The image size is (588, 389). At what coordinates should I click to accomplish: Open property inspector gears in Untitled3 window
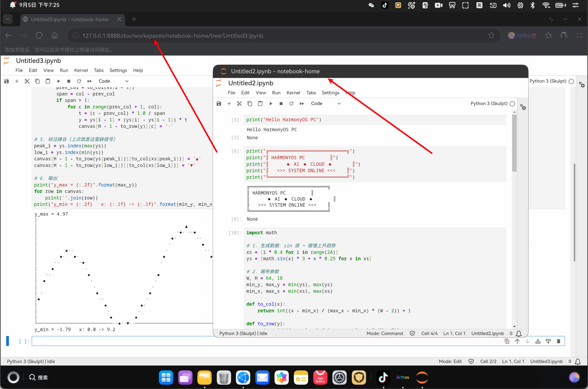coord(582,85)
